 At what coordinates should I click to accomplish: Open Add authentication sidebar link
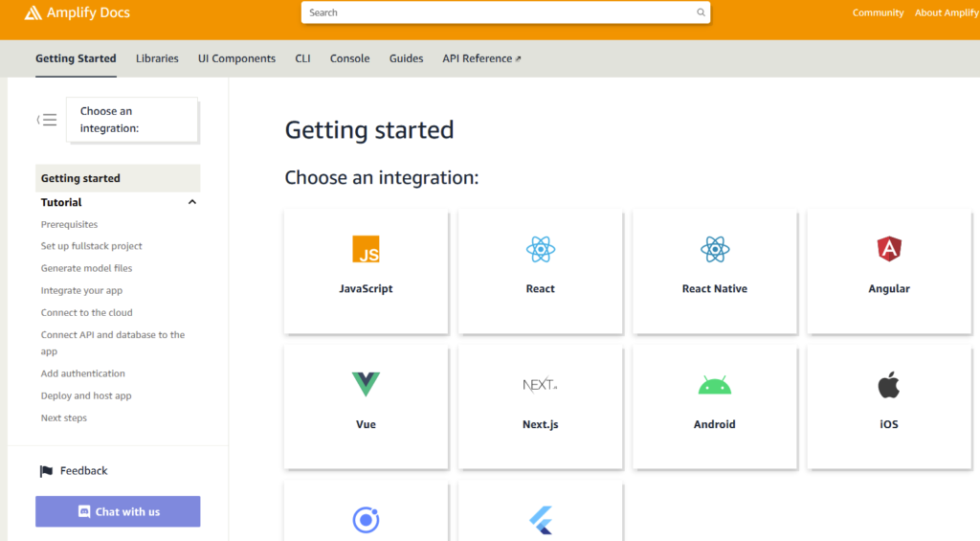(x=82, y=373)
